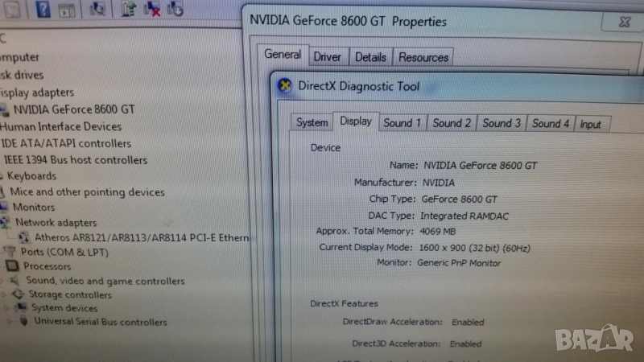Viewport: 644px width, 362px height.
Task: Switch to the Sound 1 tab
Action: point(402,123)
